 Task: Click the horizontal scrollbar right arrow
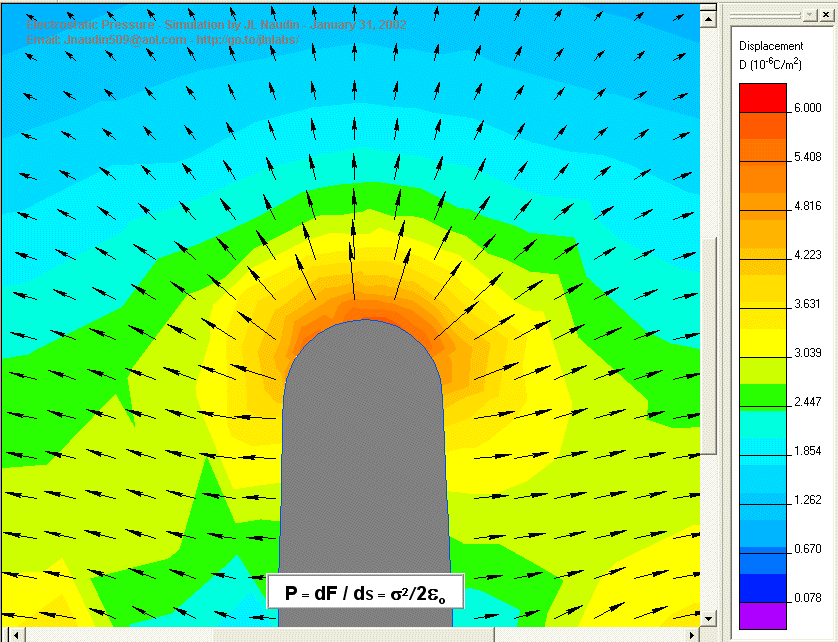point(693,634)
